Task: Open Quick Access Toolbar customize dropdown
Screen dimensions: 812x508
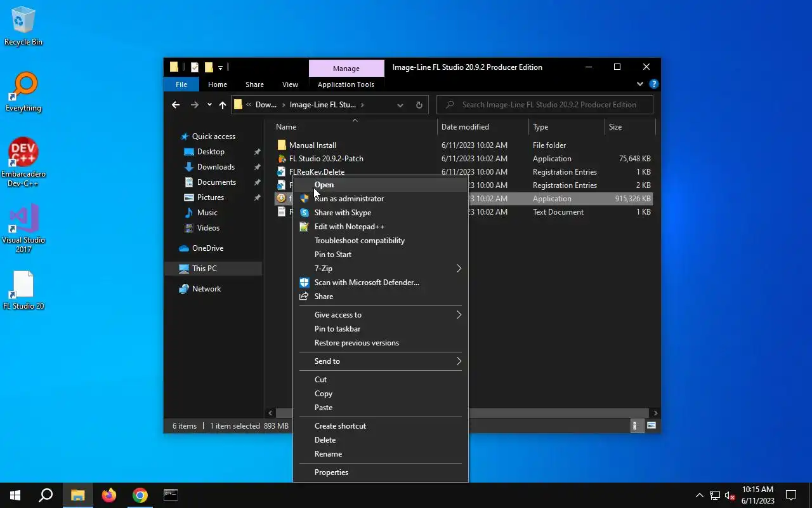Action: [220, 67]
